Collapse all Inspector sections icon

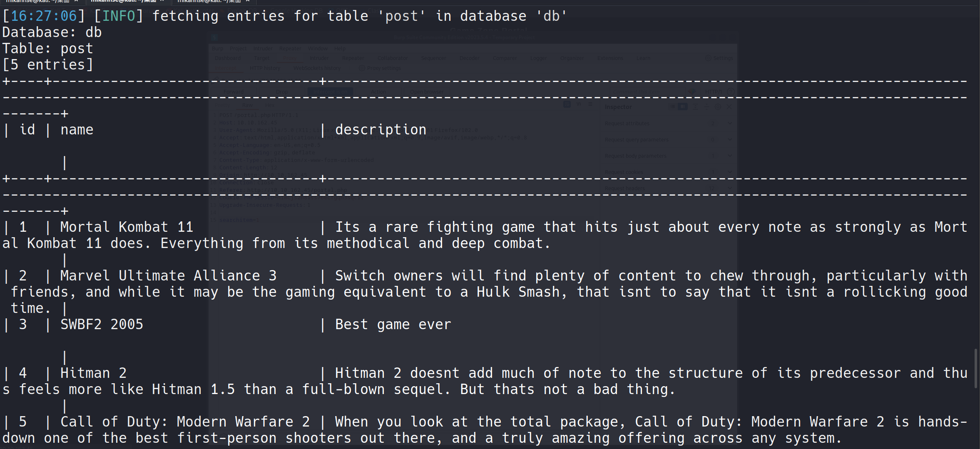pos(706,107)
